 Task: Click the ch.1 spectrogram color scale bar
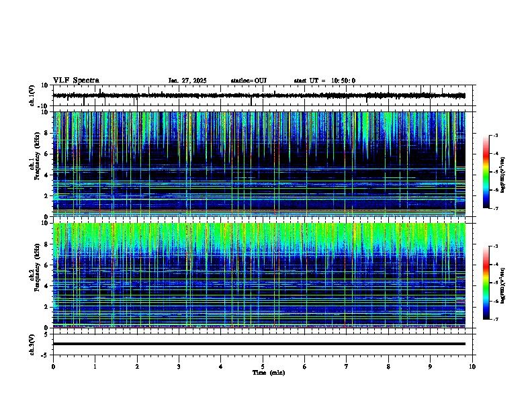coord(486,172)
